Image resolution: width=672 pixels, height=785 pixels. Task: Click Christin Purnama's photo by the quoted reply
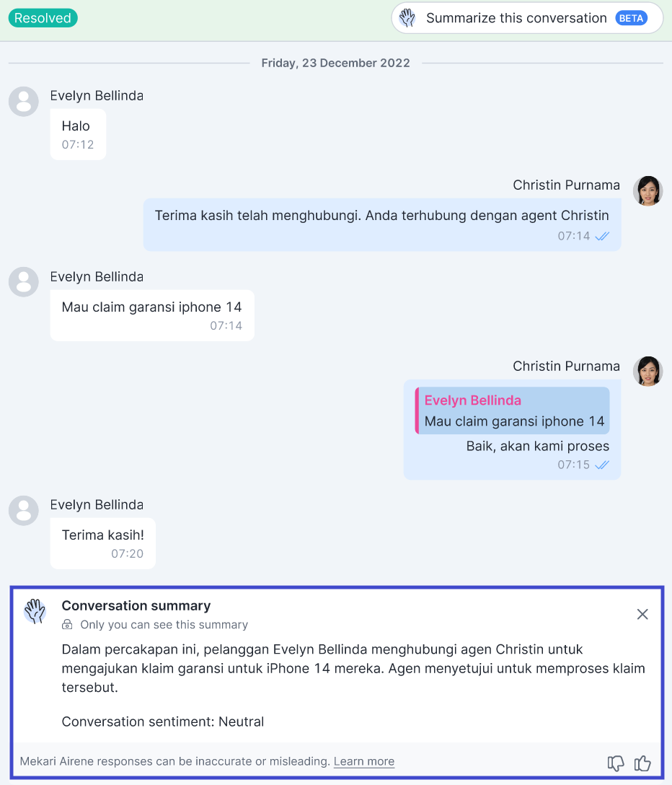pos(648,371)
